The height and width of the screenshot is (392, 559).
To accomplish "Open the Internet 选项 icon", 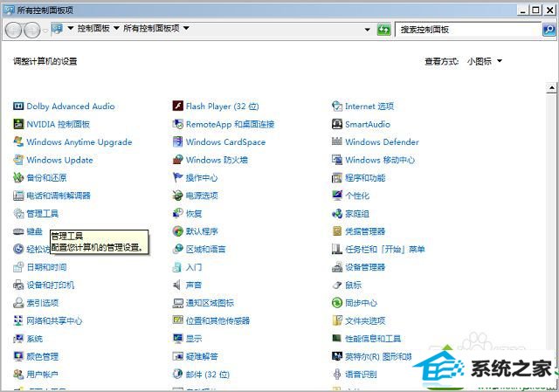I will click(337, 107).
